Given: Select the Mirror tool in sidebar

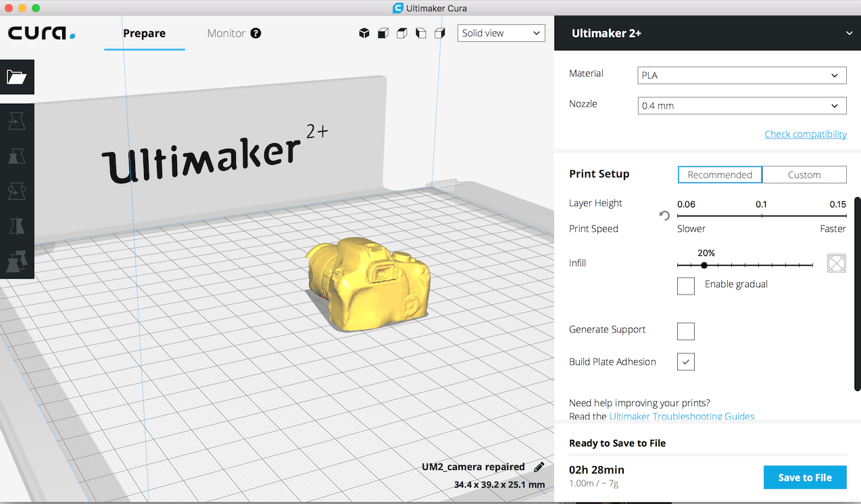Looking at the screenshot, I should pyautogui.click(x=17, y=226).
